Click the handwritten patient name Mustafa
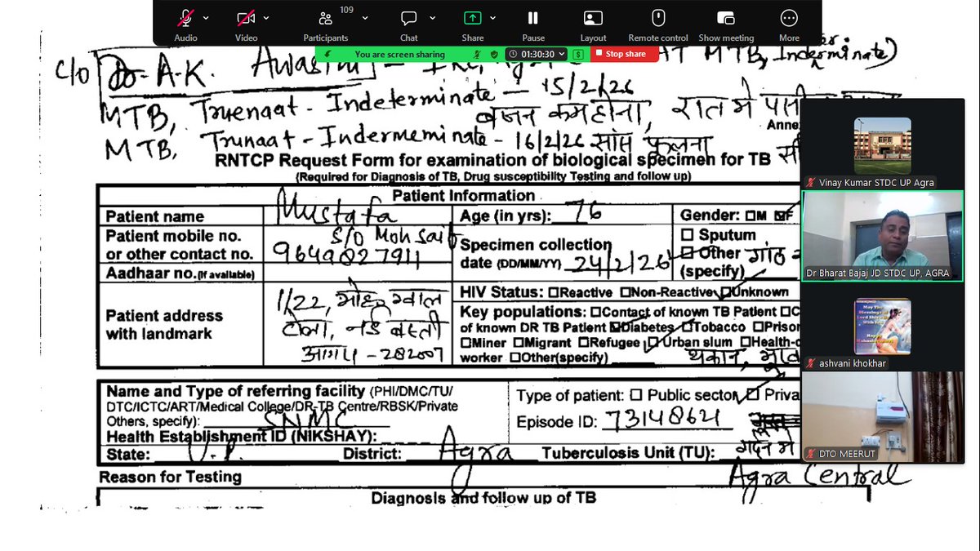This screenshot has width=980, height=551. tap(336, 210)
